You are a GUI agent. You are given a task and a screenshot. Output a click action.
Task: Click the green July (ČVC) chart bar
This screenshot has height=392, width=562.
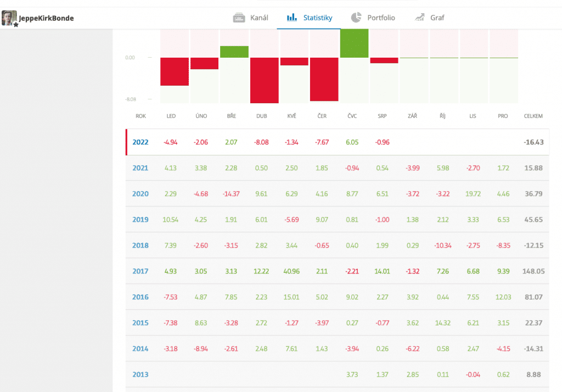coord(355,43)
